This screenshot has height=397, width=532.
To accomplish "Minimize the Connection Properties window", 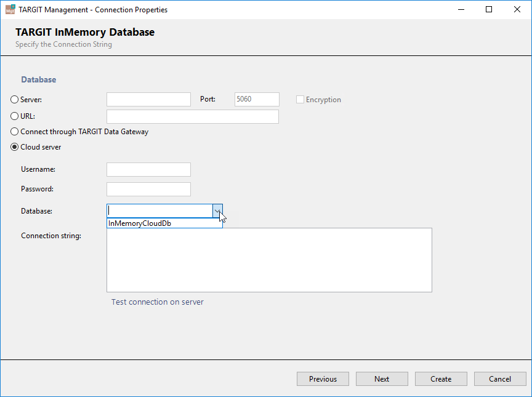I will coord(461,9).
